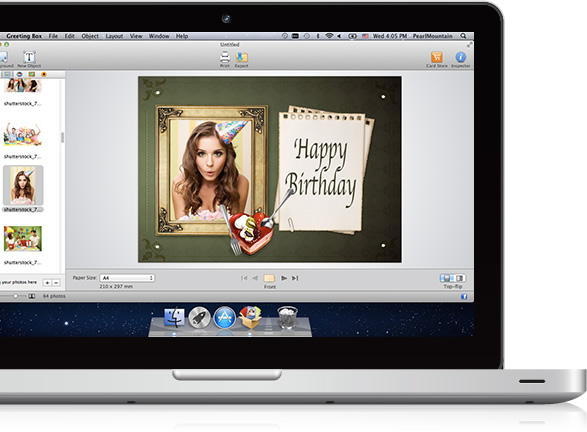Click the Happy Birthday text on the card
587x432 pixels.
(x=321, y=172)
